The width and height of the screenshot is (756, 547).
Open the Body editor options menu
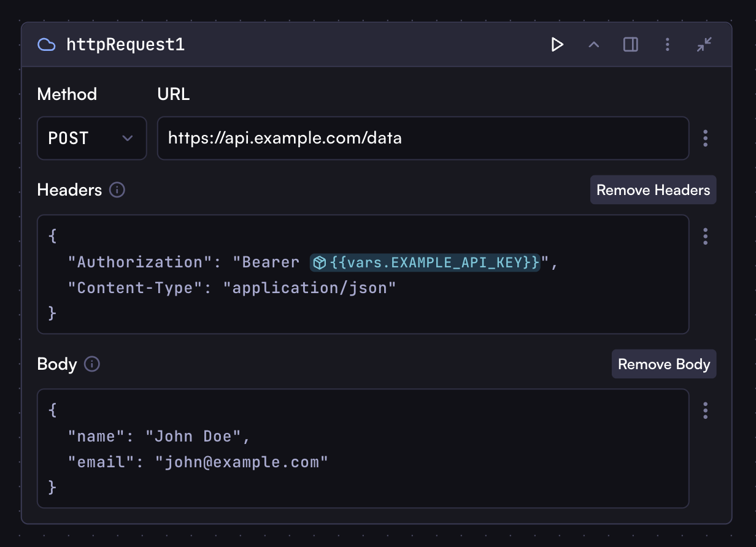[705, 410]
